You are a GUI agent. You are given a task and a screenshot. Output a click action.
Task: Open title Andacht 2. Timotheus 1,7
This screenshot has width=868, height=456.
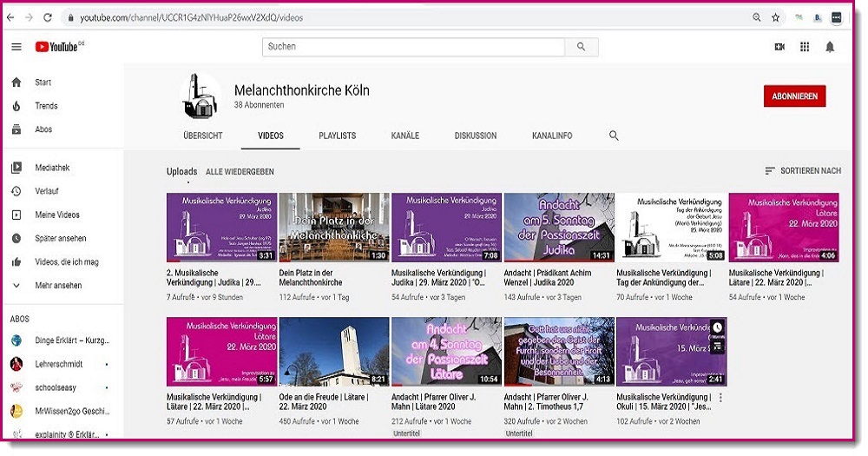coord(546,401)
